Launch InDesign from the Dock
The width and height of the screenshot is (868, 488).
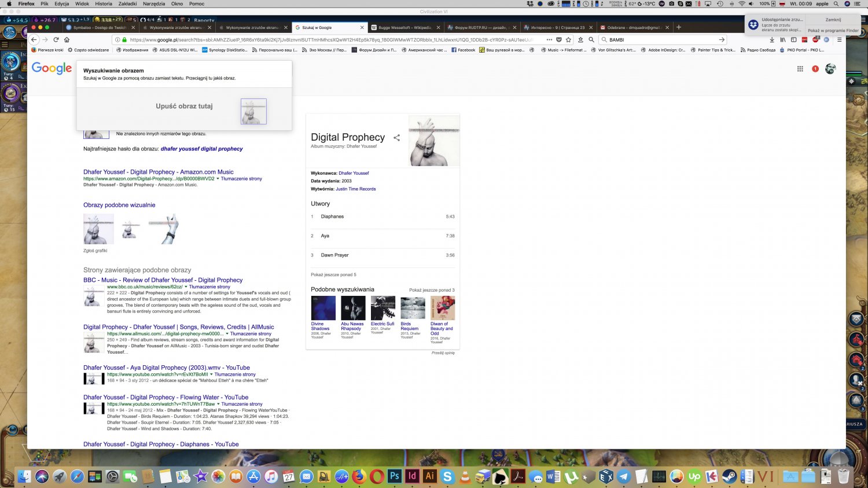[x=412, y=476]
